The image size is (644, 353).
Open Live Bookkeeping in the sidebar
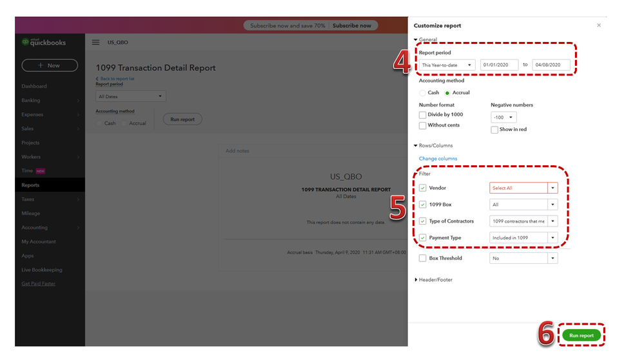(42, 270)
